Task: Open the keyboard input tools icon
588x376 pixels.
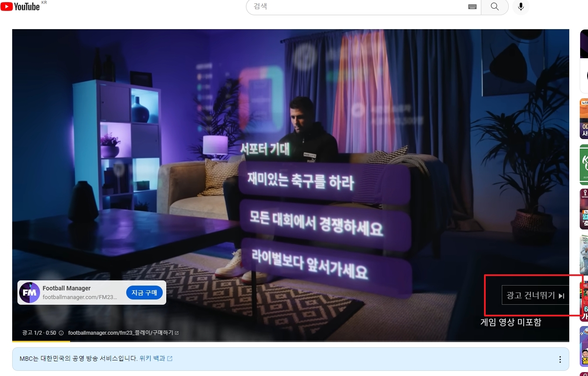Action: click(472, 7)
